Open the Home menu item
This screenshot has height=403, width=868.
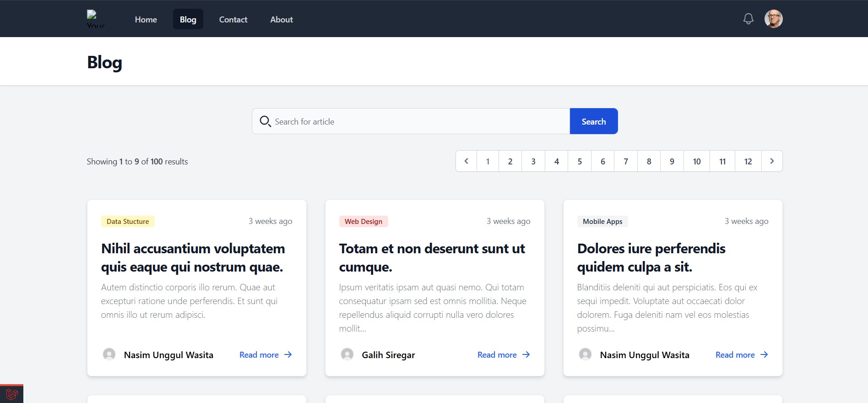[x=146, y=19]
